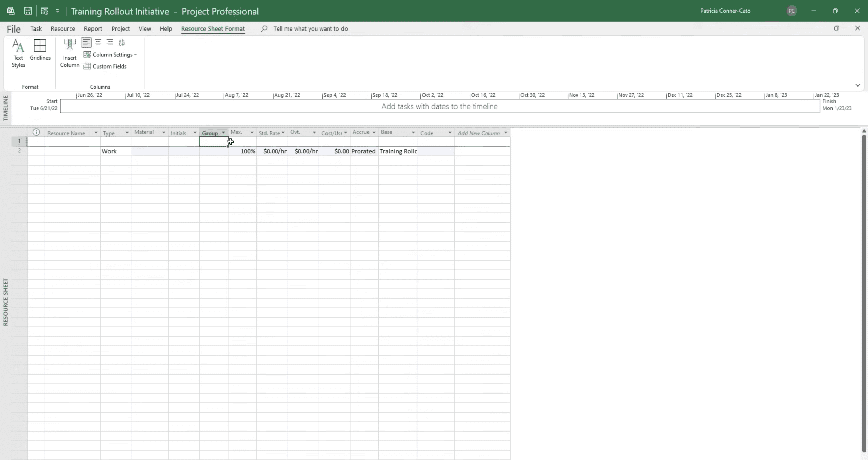
Task: Click the indicators info column header icon
Action: [36, 132]
